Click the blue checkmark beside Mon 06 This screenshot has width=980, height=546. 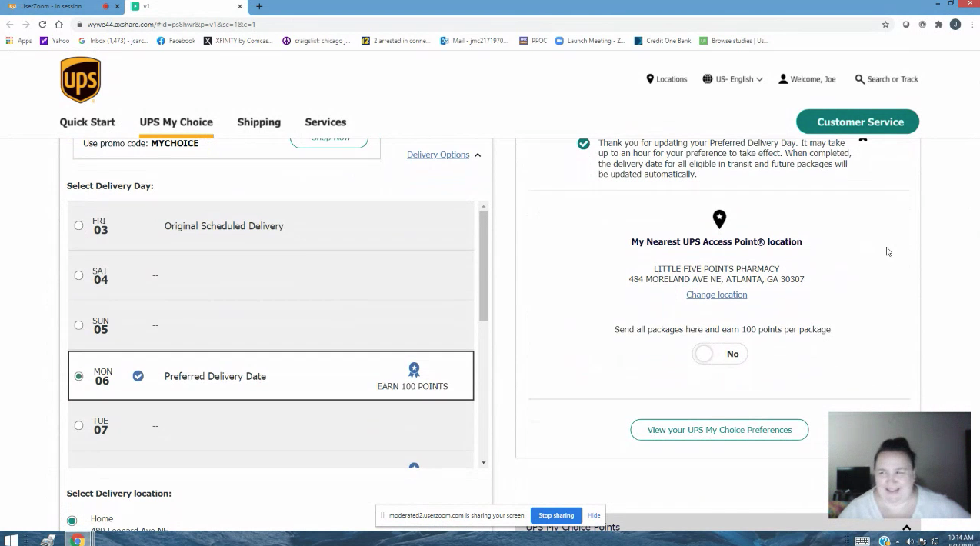pos(138,376)
